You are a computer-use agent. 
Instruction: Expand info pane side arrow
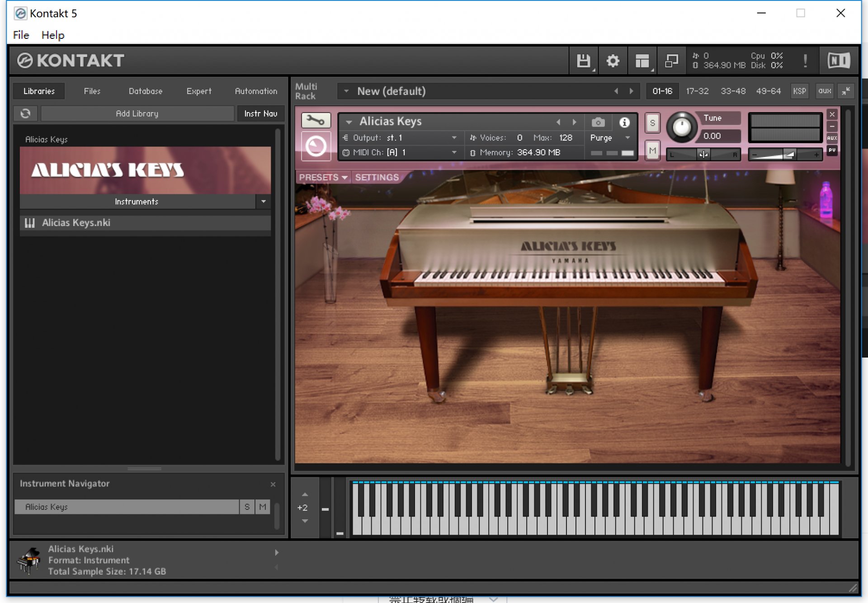pos(277,552)
